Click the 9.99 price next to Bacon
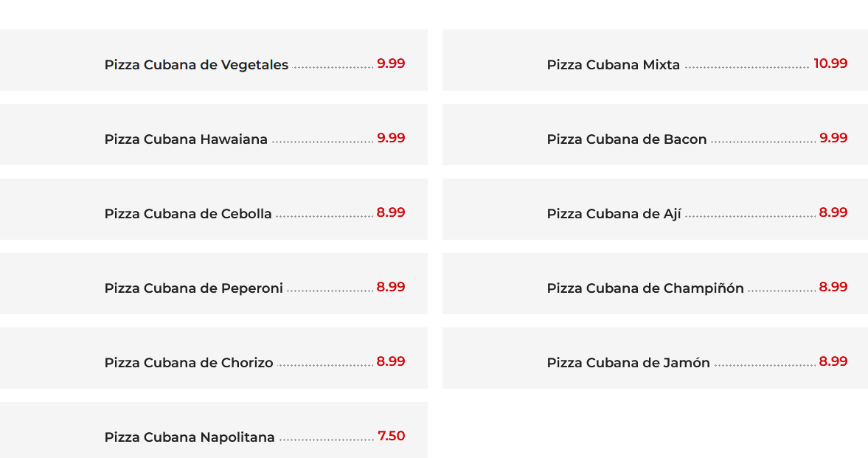This screenshot has width=868, height=458. (x=833, y=138)
